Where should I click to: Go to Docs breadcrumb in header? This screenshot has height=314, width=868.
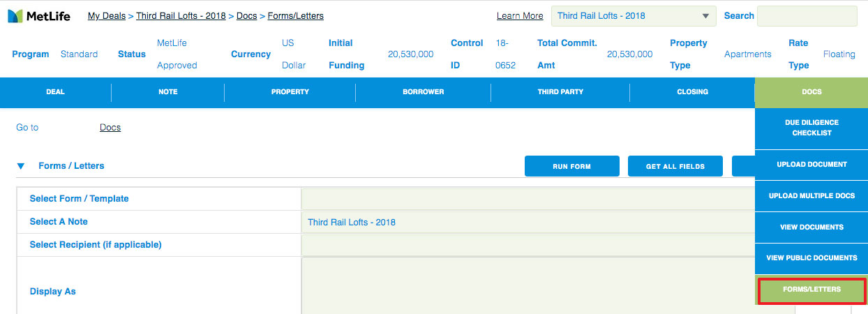(247, 15)
